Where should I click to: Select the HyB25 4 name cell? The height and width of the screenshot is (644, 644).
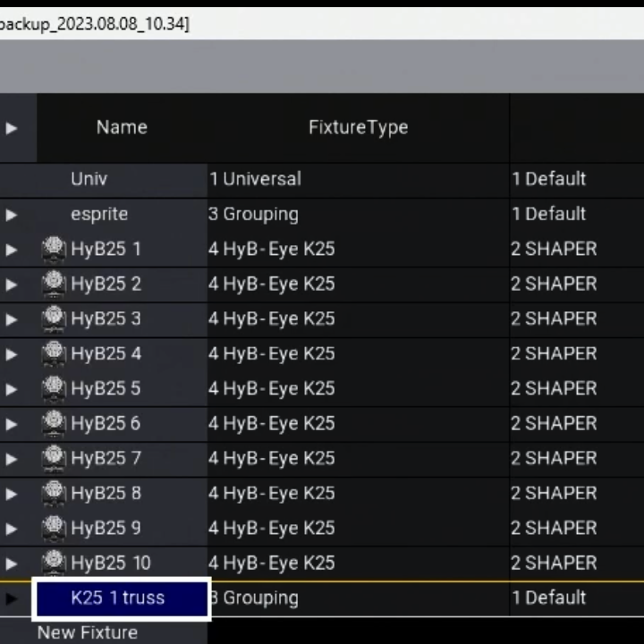coord(122,354)
